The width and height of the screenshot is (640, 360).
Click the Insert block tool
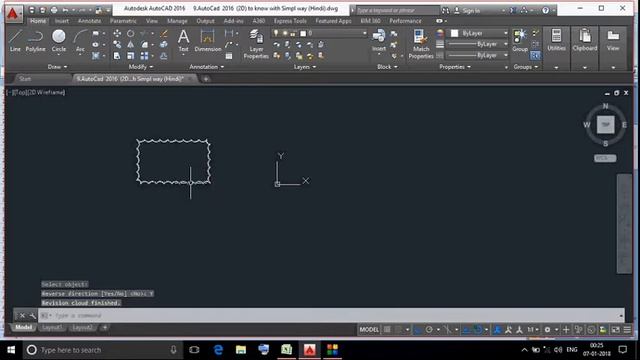click(x=379, y=40)
